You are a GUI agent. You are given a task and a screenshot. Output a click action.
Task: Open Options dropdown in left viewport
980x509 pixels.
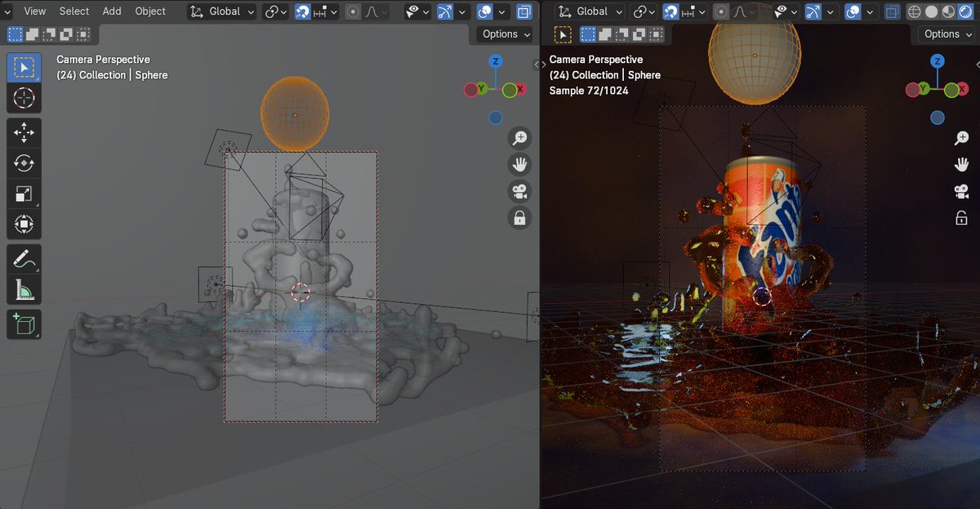pyautogui.click(x=506, y=34)
